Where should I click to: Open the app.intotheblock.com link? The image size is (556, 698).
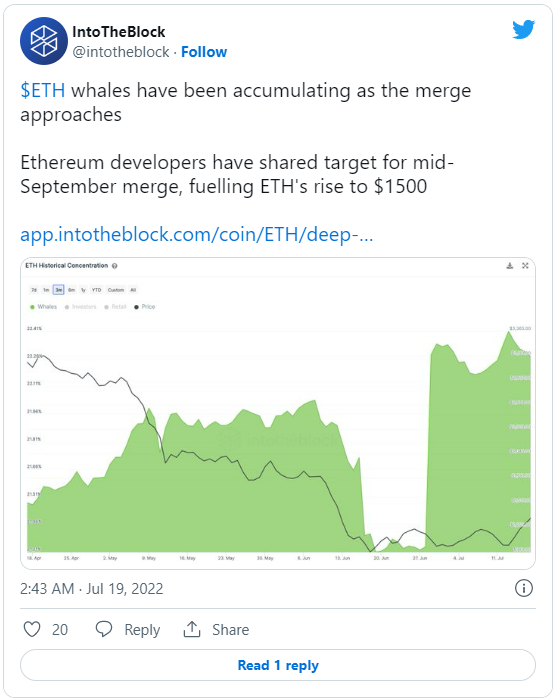point(197,235)
